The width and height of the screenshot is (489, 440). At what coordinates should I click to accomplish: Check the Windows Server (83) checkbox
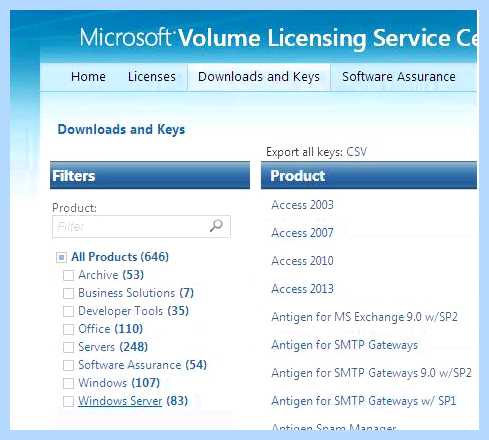(68, 401)
